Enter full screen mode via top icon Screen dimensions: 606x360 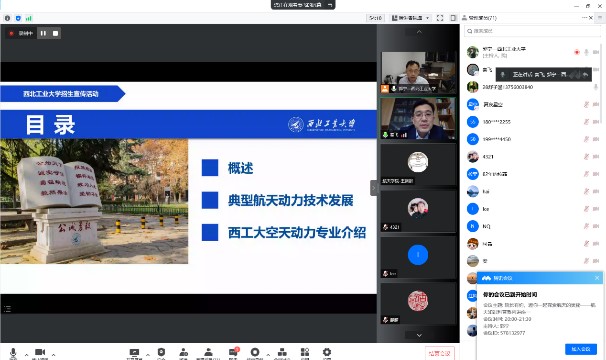[x=440, y=18]
